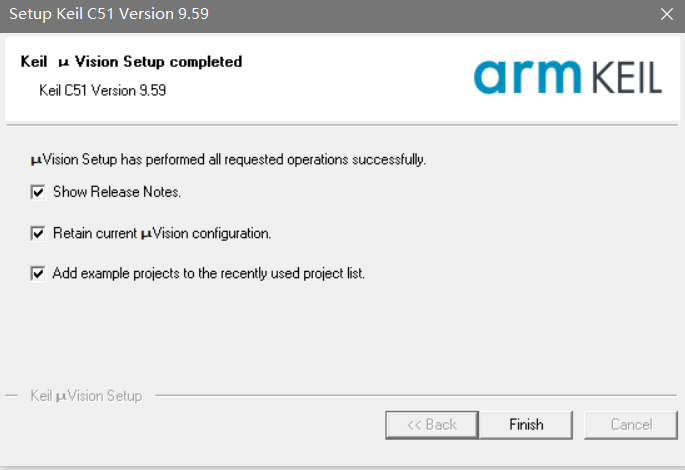Close the setup window with X
This screenshot has height=470, width=685.
point(667,14)
